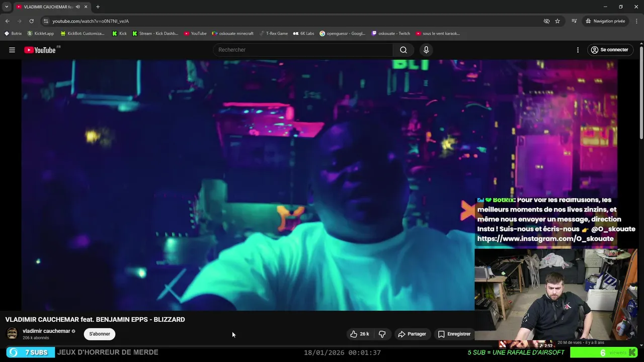The image size is (644, 362).
Task: Open a new tab with plus button
Action: point(98,7)
